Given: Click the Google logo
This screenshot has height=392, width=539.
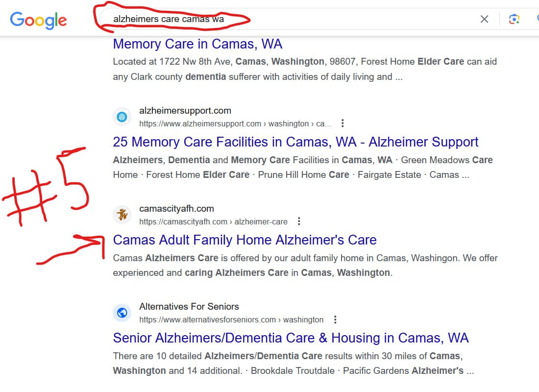Looking at the screenshot, I should 38,20.
